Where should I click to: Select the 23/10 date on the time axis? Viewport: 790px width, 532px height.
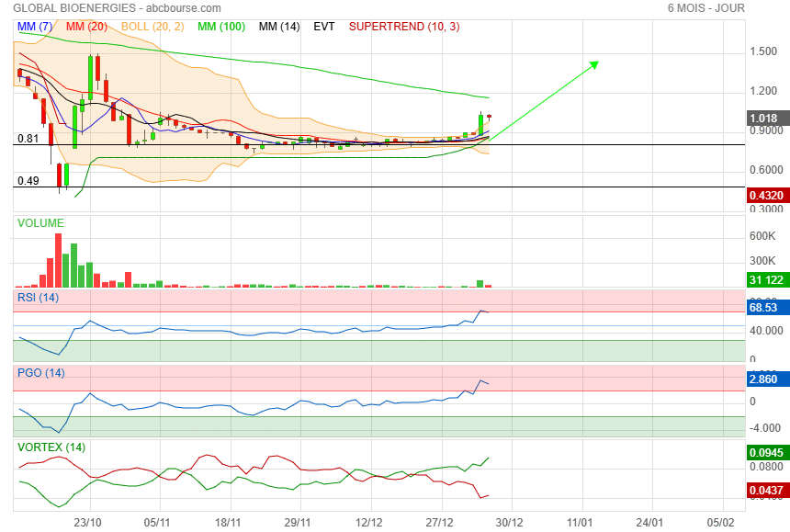(87, 523)
